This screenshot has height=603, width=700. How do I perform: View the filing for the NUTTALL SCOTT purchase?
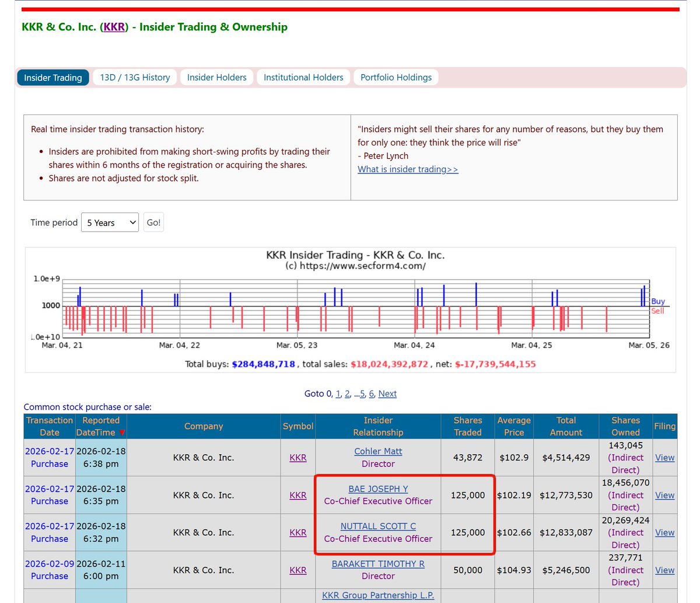click(664, 532)
